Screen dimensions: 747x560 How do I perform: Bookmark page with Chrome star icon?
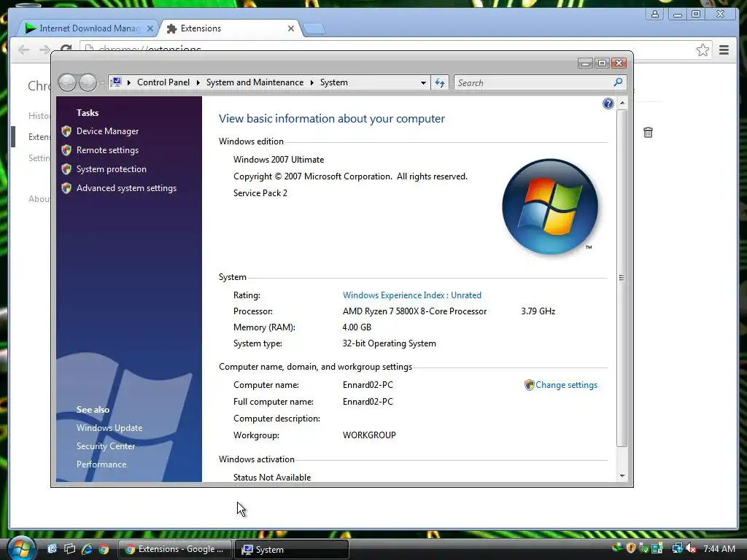coord(703,50)
